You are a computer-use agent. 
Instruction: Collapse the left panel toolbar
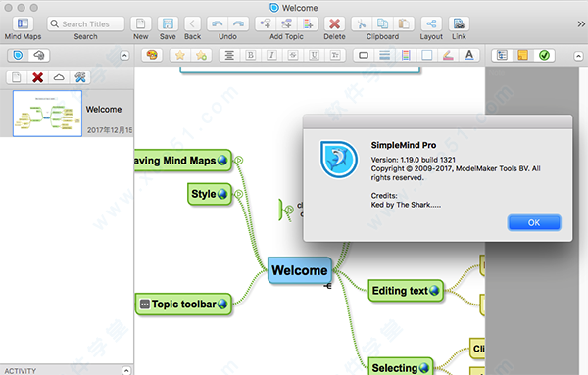click(x=124, y=56)
